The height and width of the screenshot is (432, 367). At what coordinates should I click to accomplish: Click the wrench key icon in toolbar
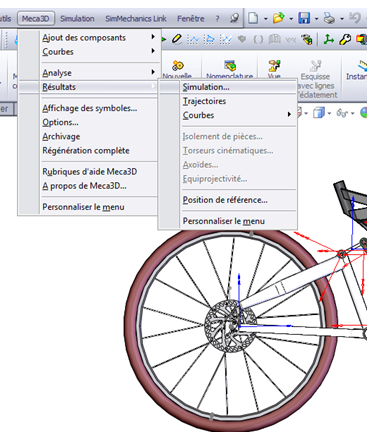[x=345, y=39]
